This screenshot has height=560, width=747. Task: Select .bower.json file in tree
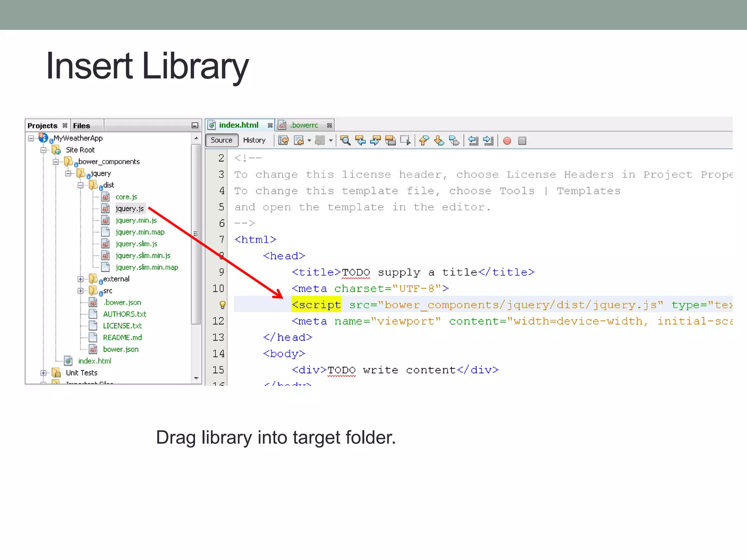pyautogui.click(x=122, y=302)
